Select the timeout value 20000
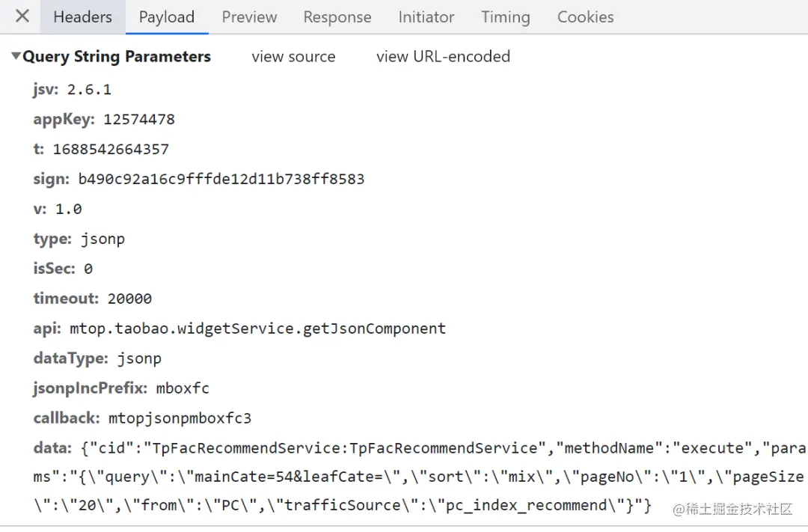808x532 pixels. pos(129,299)
